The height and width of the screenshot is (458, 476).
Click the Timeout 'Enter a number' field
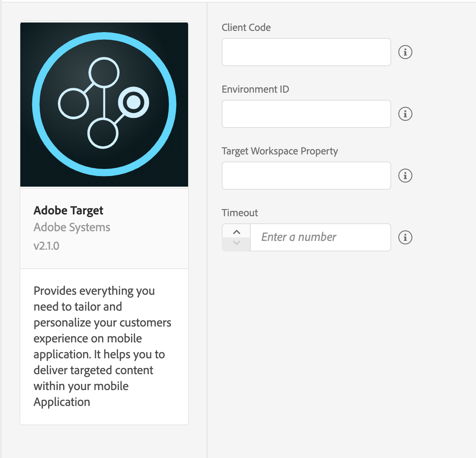pyautogui.click(x=320, y=237)
